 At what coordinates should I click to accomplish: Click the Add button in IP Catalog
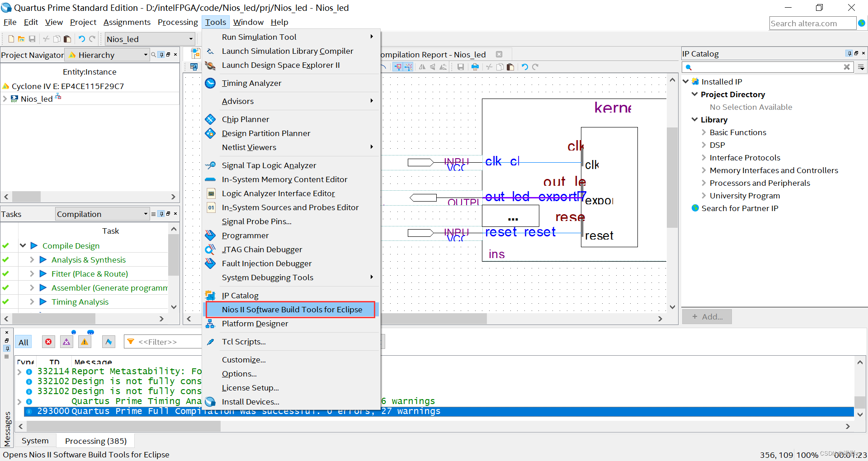[707, 317]
